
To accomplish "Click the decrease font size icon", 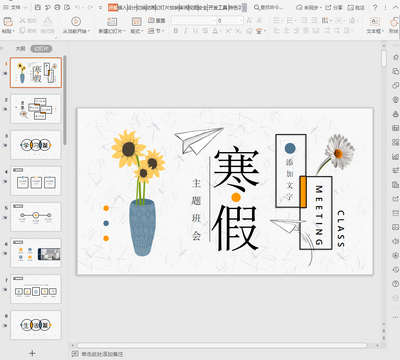I will (259, 21).
